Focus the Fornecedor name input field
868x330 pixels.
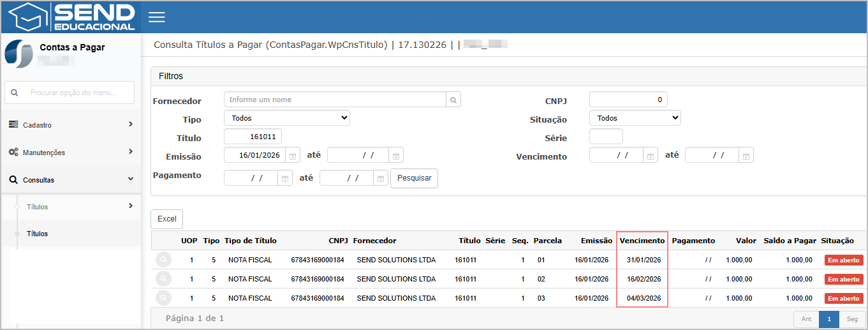pyautogui.click(x=335, y=100)
